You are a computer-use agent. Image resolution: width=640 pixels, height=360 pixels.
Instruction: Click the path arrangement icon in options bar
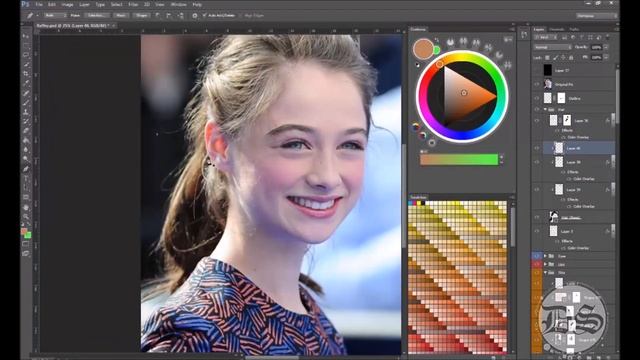pyautogui.click(x=181, y=16)
